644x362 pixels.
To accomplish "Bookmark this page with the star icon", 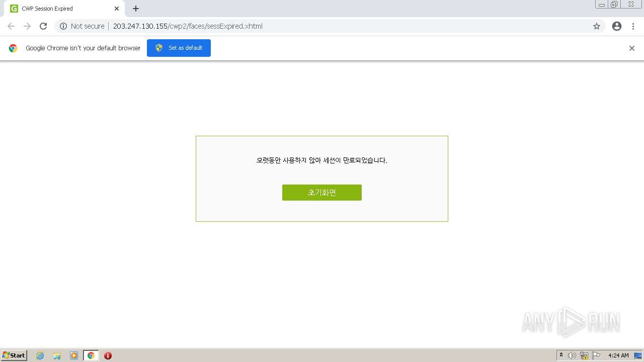I will [597, 26].
